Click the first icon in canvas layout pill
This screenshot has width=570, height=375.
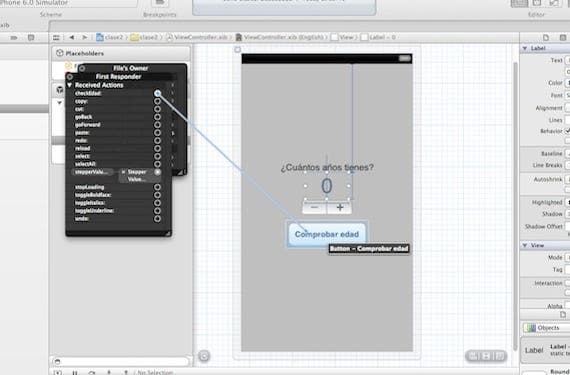pos(474,356)
